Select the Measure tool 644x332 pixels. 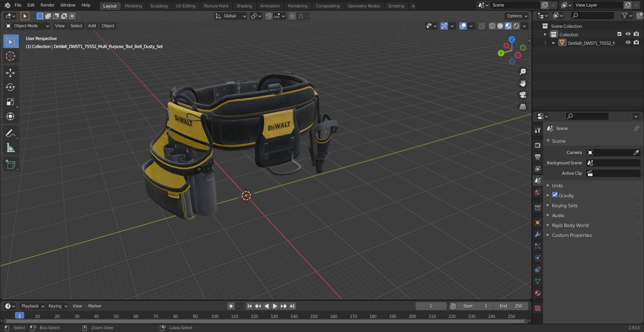pos(10,148)
